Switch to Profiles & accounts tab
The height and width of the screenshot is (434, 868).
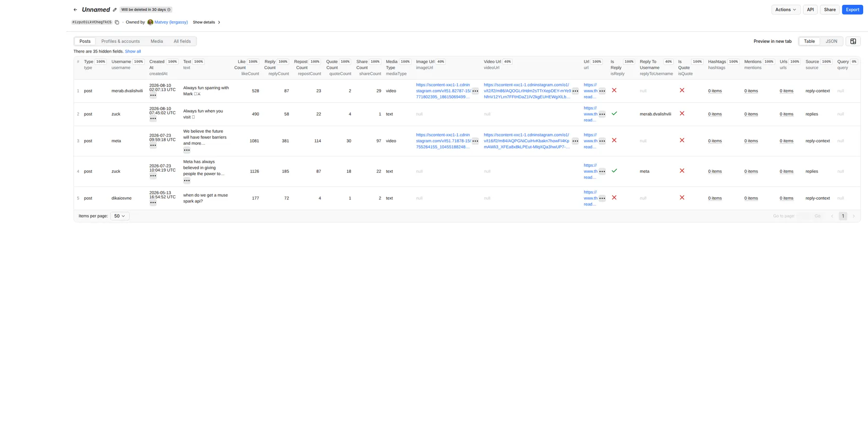click(121, 41)
